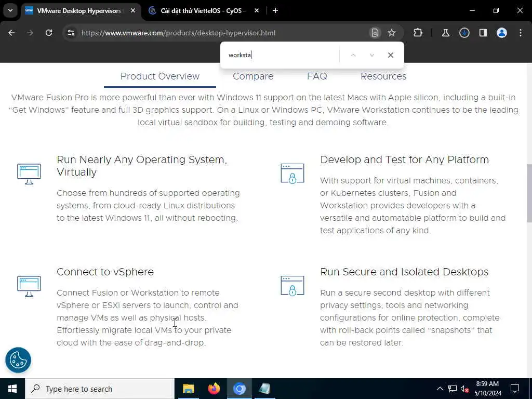Viewport: 532px width, 399px height.
Task: Go back to the previous page
Action: click(11, 33)
